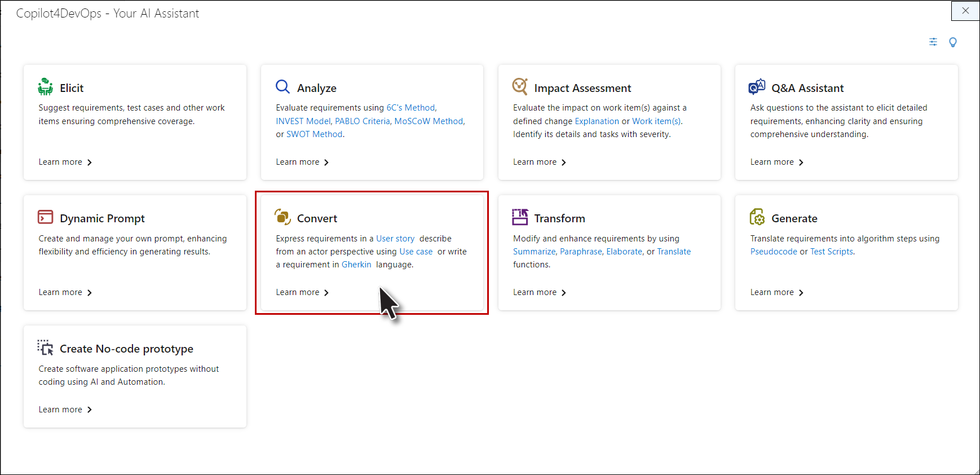Click the Create No-code prototype icon
Viewport: 980px width, 475px height.
coord(45,348)
